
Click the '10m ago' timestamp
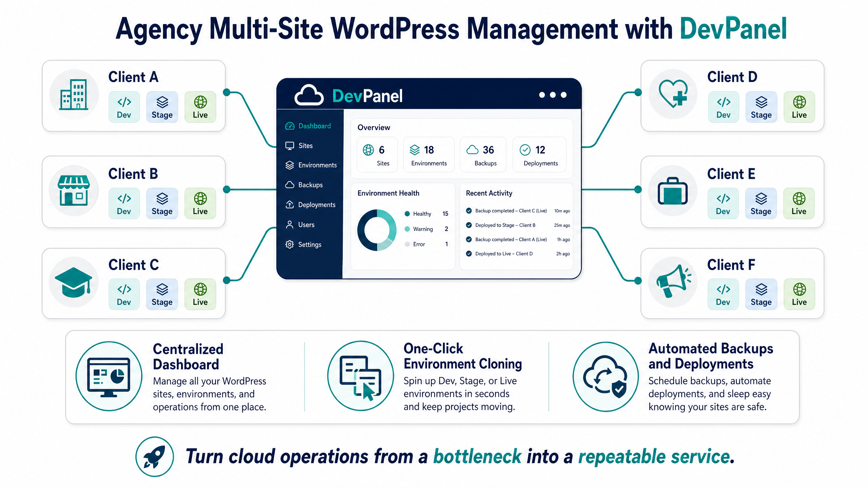coord(562,211)
